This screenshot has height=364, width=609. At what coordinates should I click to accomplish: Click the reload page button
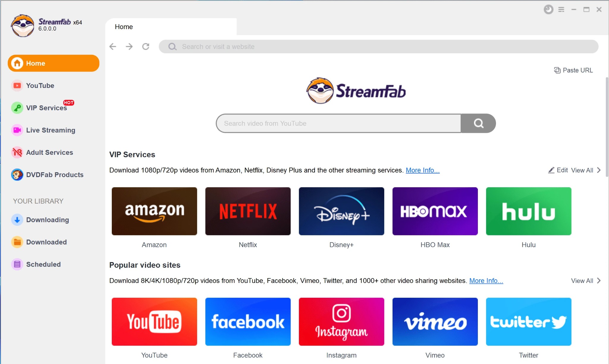tap(146, 46)
